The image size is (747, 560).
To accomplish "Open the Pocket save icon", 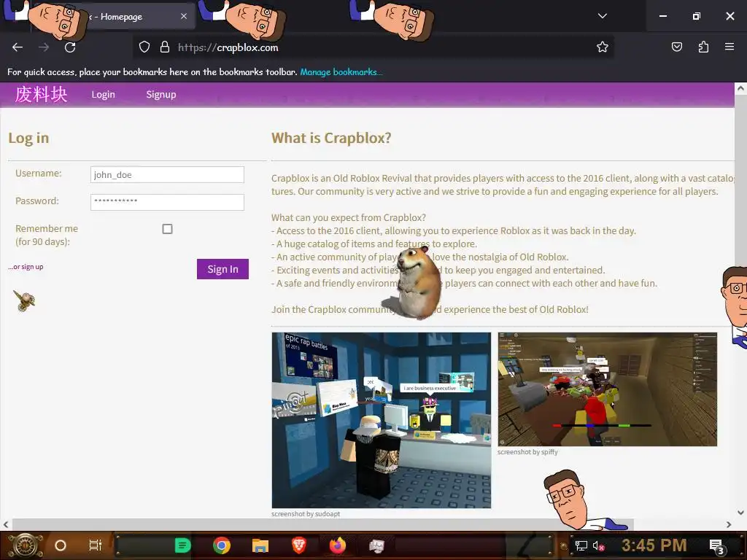I will pos(676,47).
